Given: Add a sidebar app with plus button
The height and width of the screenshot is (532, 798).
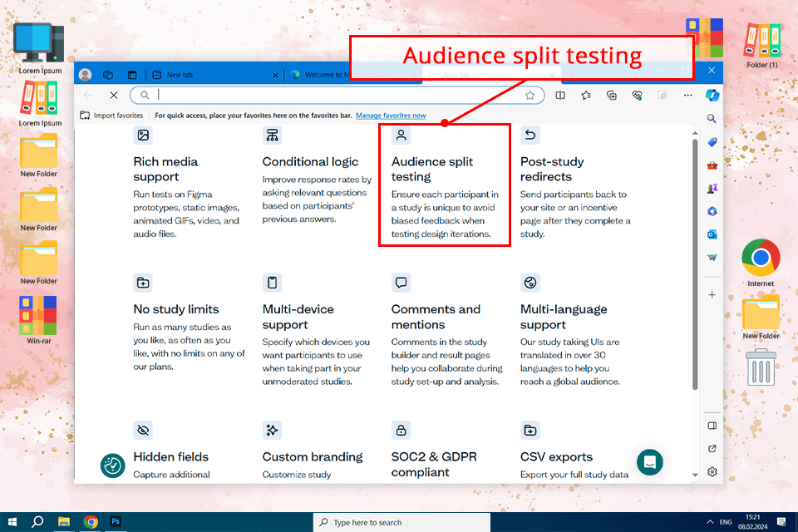Looking at the screenshot, I should 712,295.
